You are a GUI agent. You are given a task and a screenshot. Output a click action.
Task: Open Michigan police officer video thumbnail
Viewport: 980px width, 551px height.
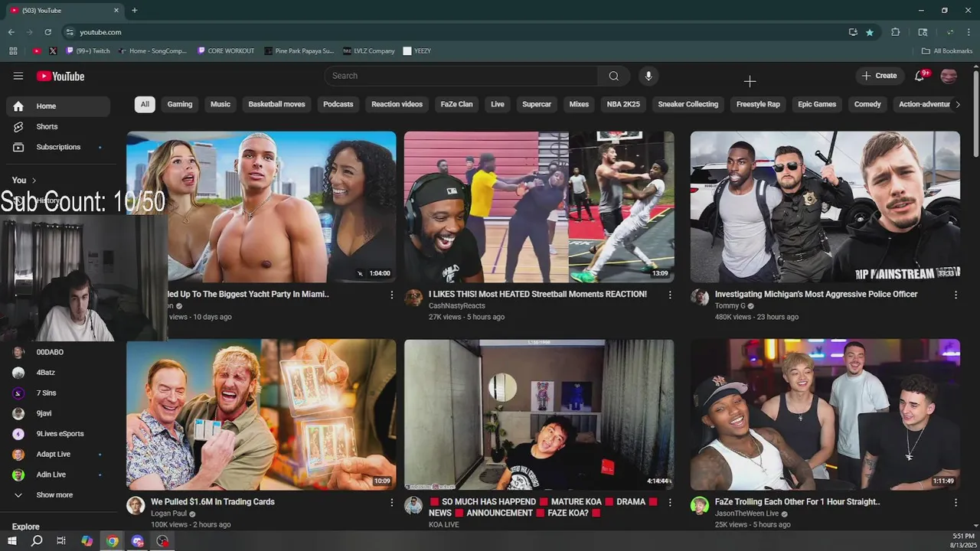[825, 207]
